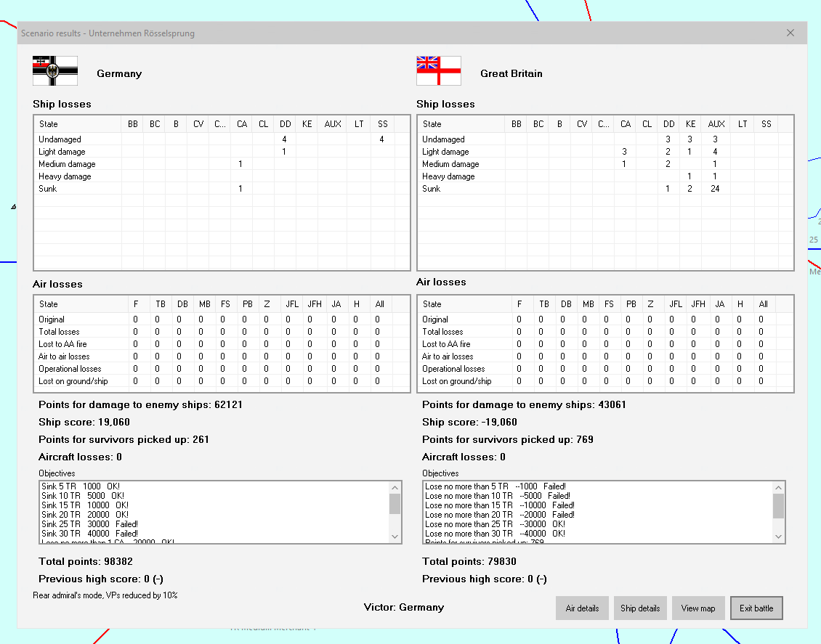821x644 pixels.
Task: Click the CA column header in Germany ship losses
Action: pyautogui.click(x=241, y=124)
